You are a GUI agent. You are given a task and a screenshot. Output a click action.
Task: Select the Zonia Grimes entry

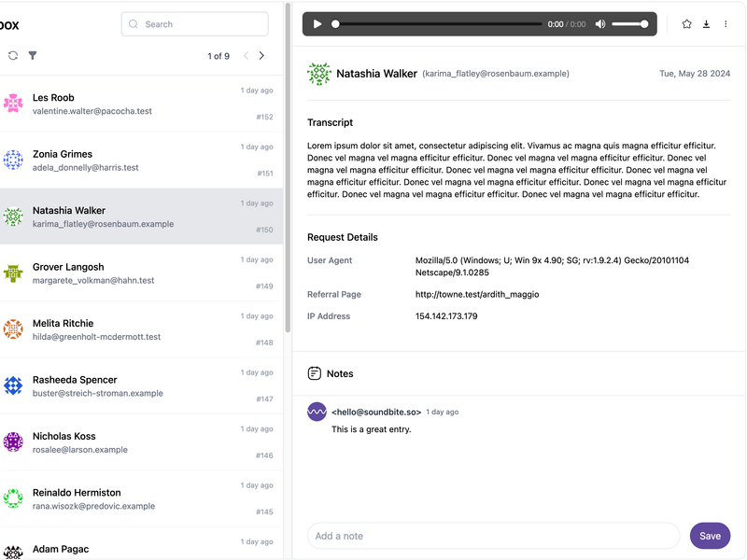click(140, 161)
